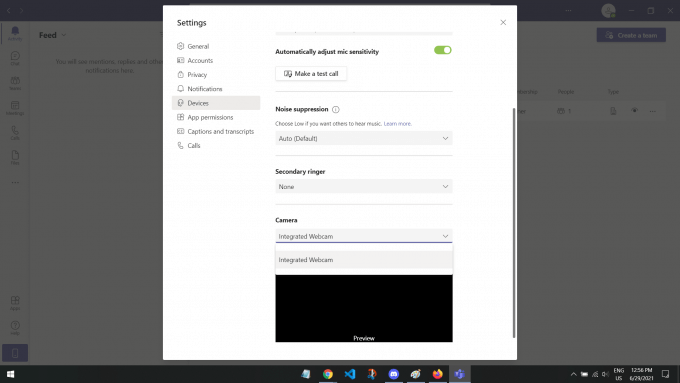Open the Calls phone icon in sidebar
The image size is (680, 383).
(x=15, y=133)
